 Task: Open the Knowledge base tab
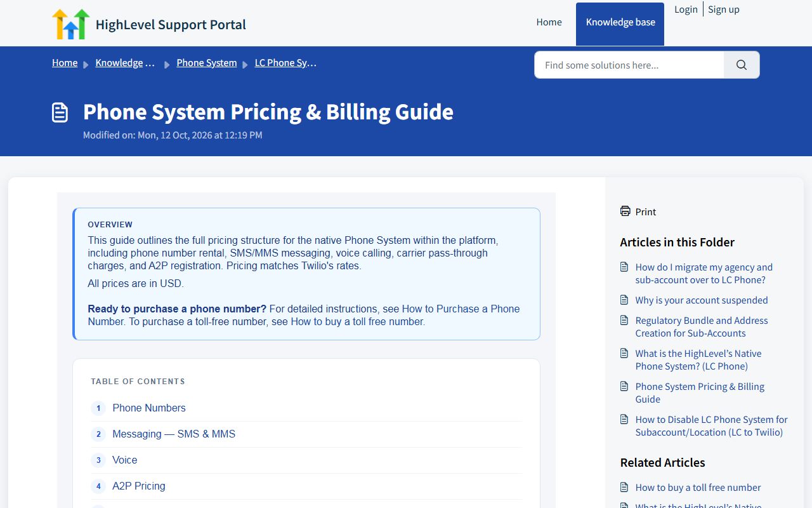pyautogui.click(x=620, y=24)
